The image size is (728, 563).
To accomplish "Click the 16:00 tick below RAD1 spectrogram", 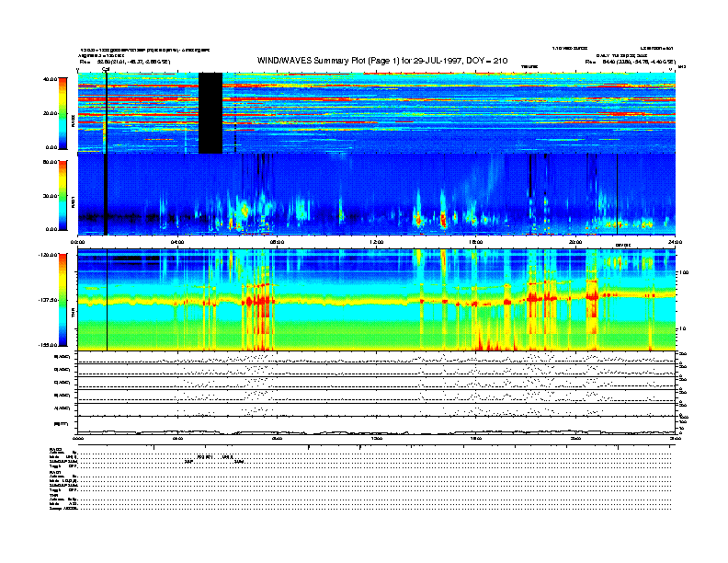I will point(476,242).
